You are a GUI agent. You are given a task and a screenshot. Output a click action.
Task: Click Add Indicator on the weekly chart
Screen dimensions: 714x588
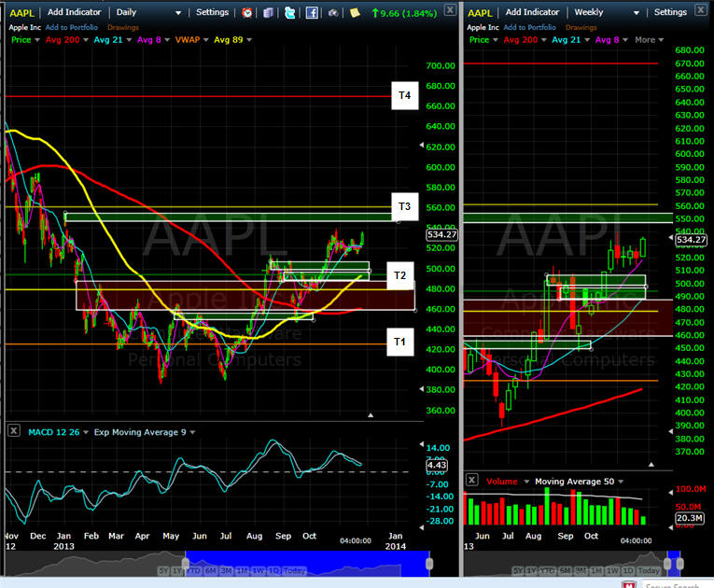[532, 12]
